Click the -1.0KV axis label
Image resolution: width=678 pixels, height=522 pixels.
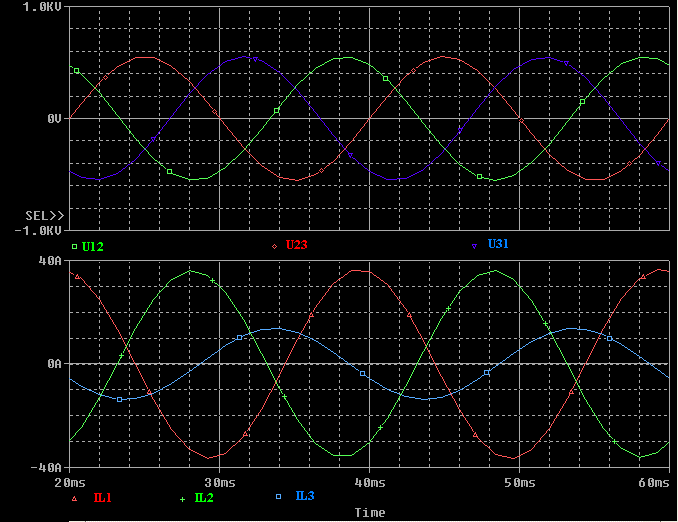(x=38, y=231)
